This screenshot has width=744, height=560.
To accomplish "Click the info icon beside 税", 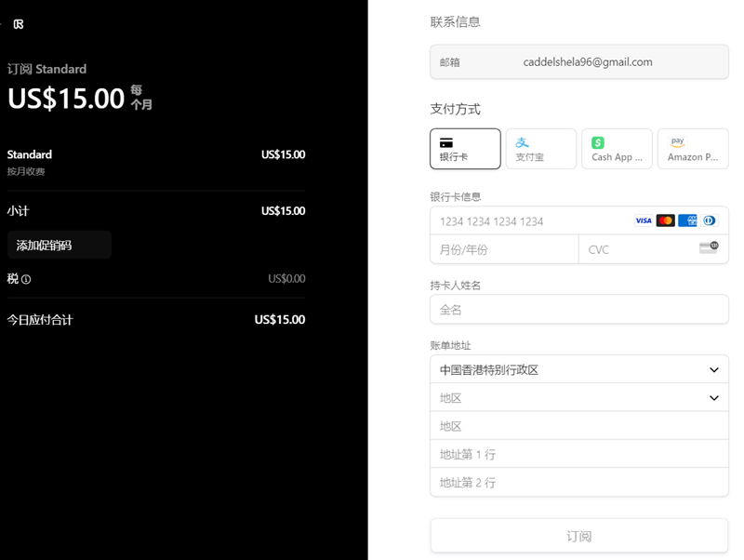I will 26,279.
